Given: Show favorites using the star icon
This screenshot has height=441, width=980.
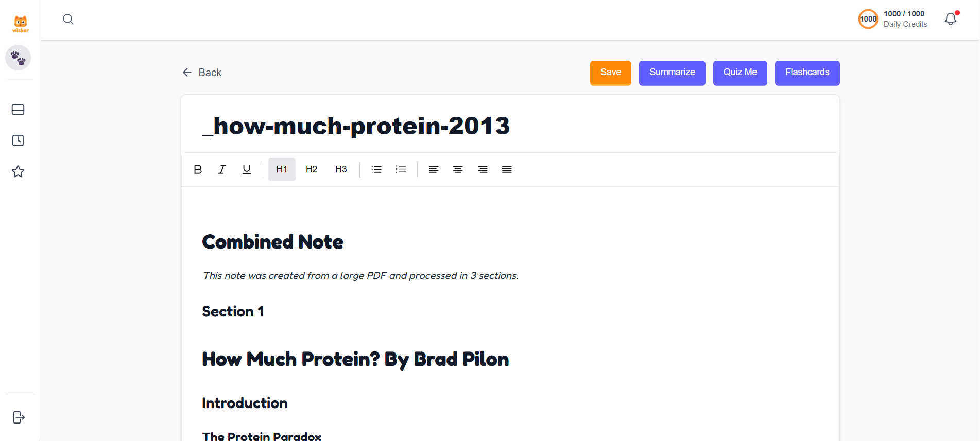Looking at the screenshot, I should point(19,171).
